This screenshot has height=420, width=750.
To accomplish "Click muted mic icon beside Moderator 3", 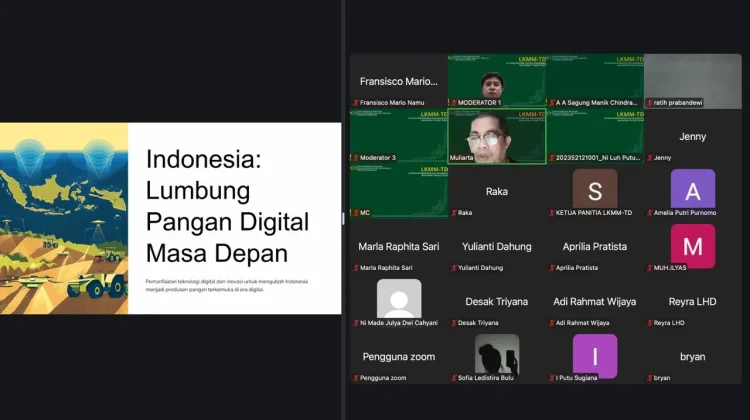I will 356,158.
